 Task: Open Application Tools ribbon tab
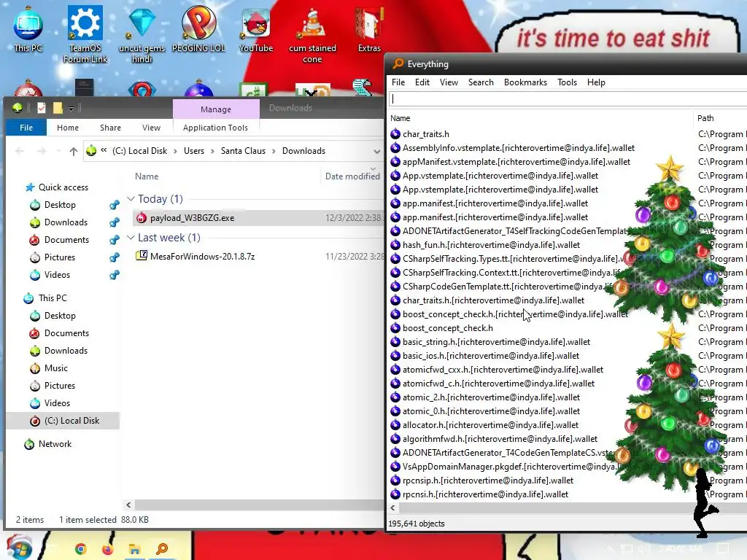click(x=215, y=128)
